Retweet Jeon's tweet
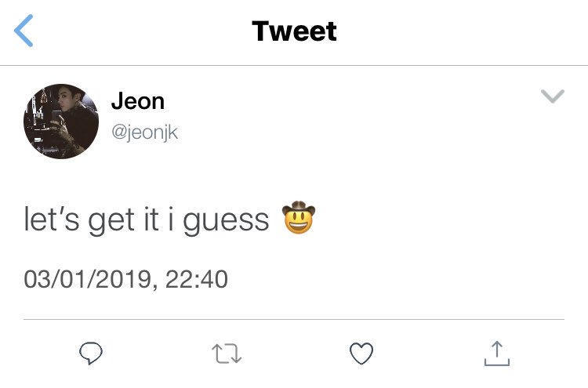 [227, 354]
